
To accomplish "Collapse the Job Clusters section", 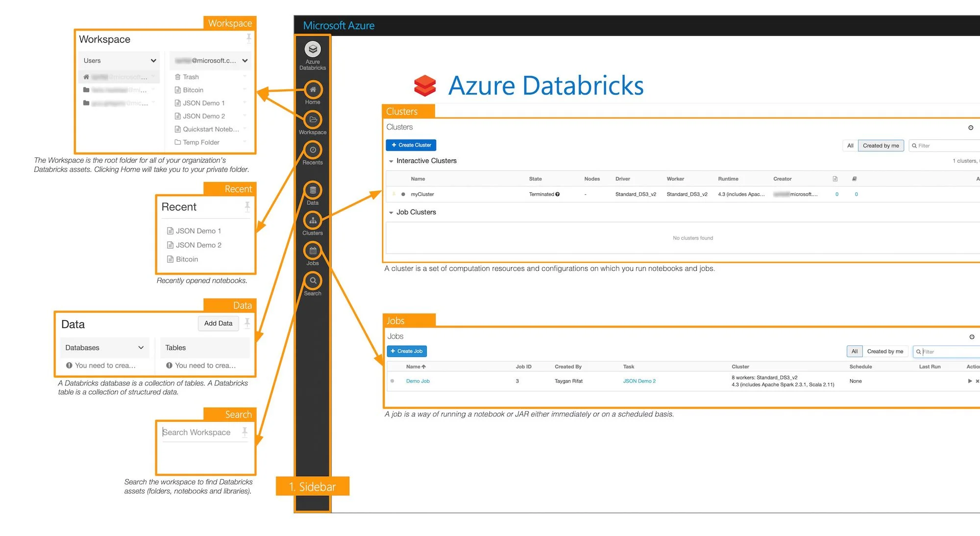I will (391, 213).
